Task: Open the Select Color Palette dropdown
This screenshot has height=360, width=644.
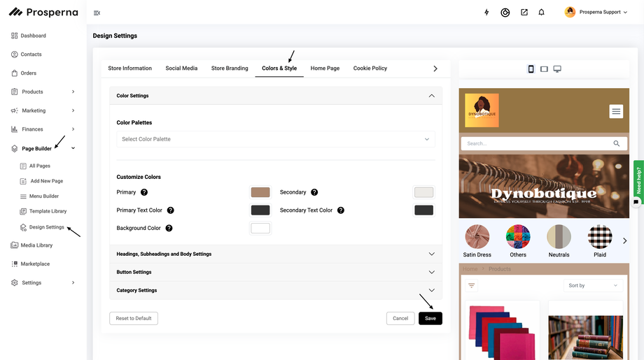Action: pyautogui.click(x=276, y=139)
